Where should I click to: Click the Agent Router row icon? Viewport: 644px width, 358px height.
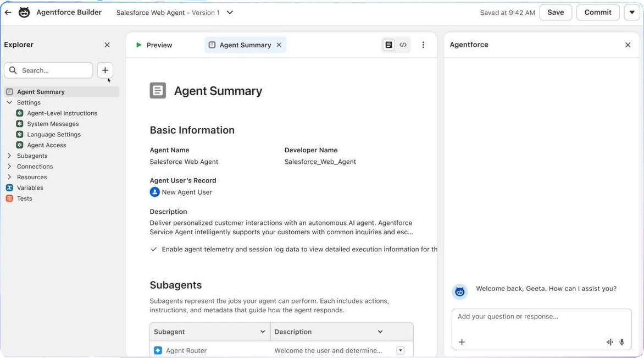click(158, 351)
